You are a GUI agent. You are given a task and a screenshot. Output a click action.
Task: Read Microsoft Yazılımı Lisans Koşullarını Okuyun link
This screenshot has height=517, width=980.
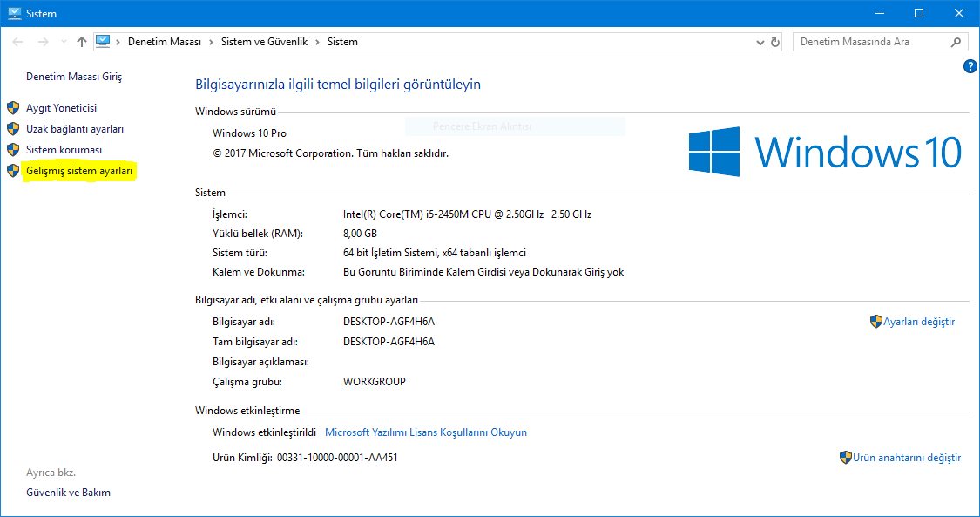pyautogui.click(x=426, y=432)
